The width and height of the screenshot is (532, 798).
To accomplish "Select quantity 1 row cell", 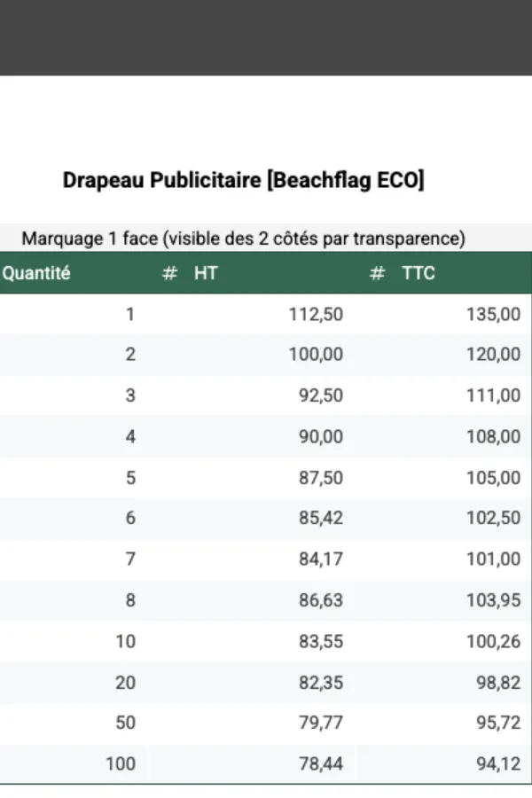I will coord(130,314).
